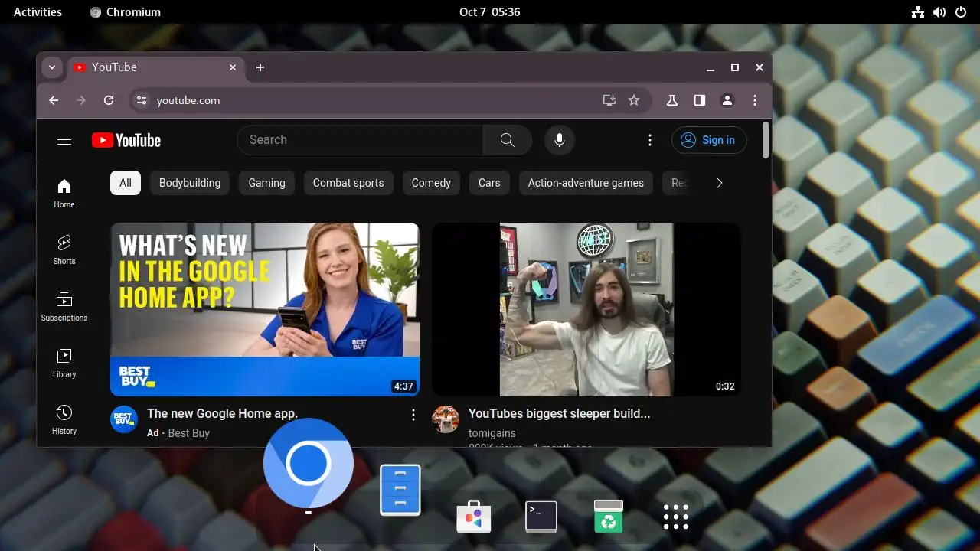The width and height of the screenshot is (980, 551).
Task: Select the Combat sports chip
Action: point(348,183)
